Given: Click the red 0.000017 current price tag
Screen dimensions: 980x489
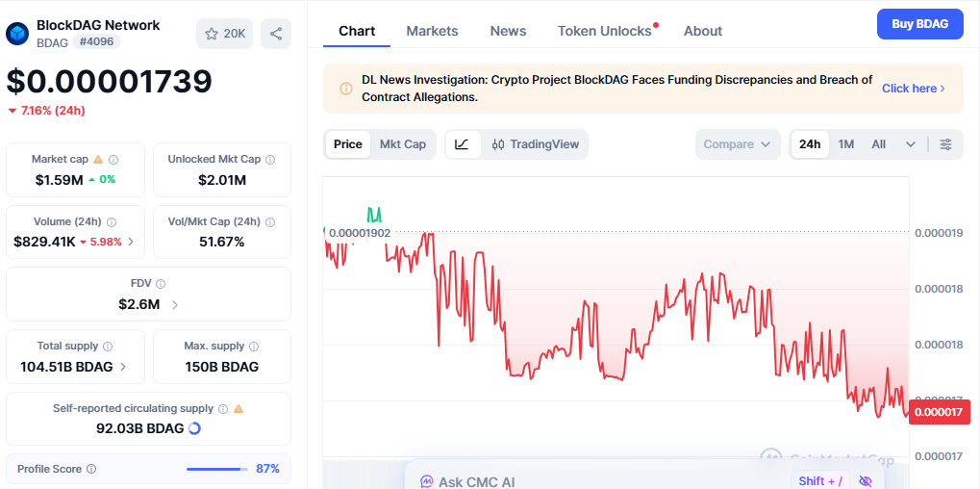Looking at the screenshot, I should point(940,411).
